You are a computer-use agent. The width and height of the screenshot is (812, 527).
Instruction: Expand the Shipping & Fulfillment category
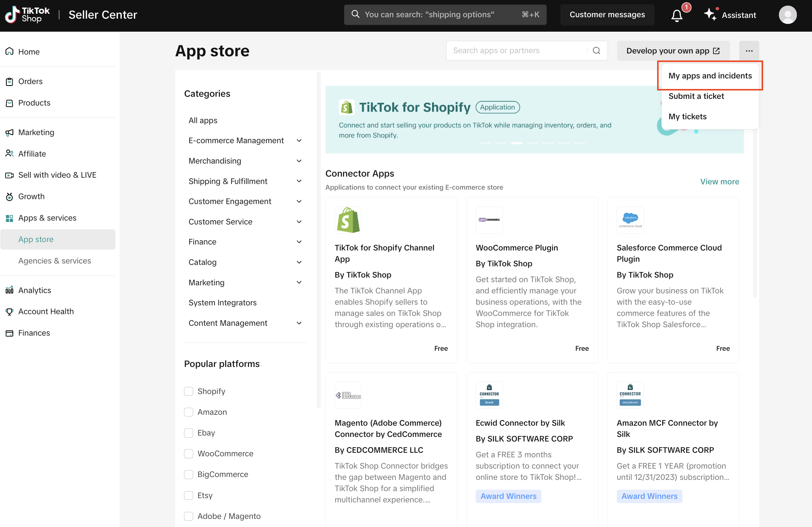[x=299, y=181]
